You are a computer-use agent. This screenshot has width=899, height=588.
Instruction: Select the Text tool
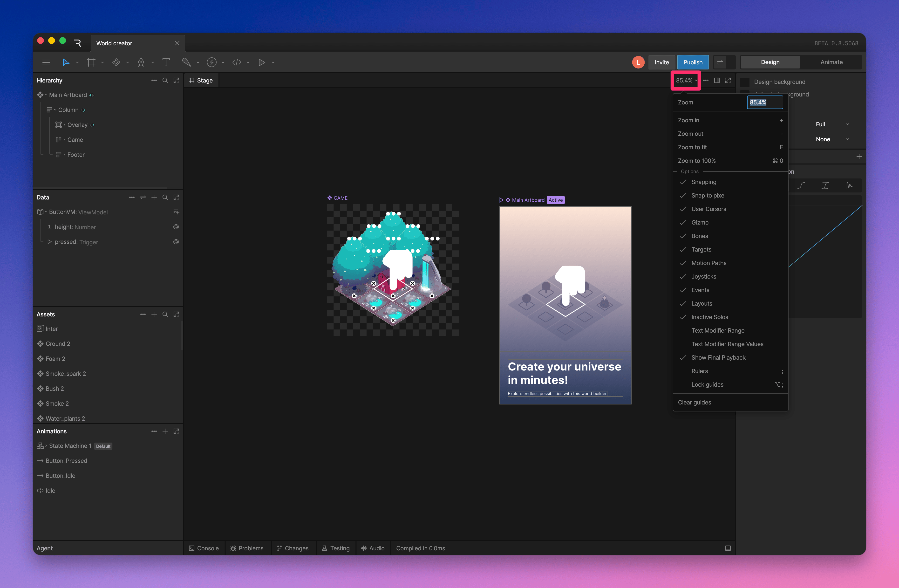[166, 62]
